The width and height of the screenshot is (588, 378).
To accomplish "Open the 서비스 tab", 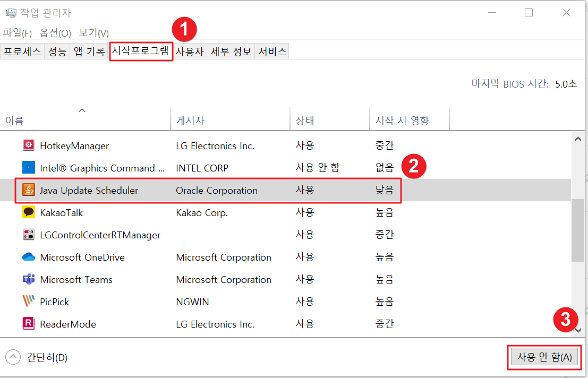I will (271, 51).
